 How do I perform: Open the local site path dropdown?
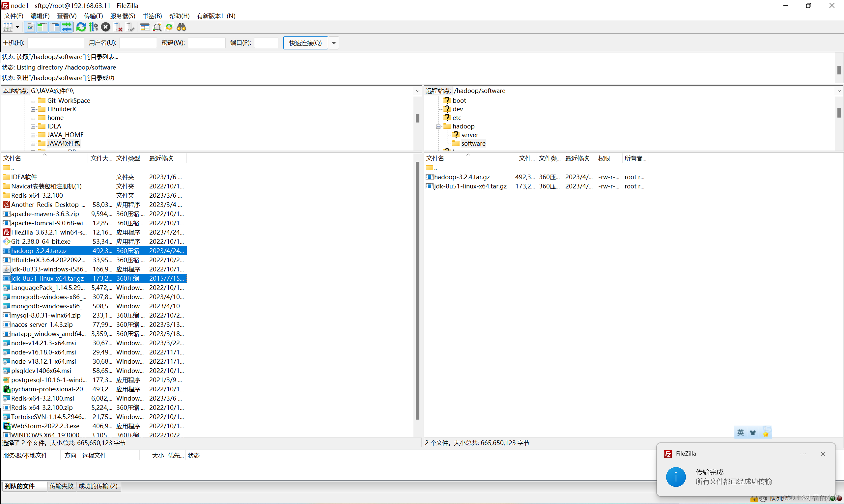[418, 91]
